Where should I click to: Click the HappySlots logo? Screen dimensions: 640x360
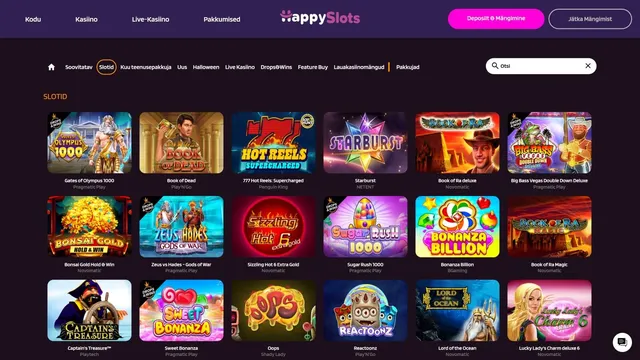pos(320,18)
